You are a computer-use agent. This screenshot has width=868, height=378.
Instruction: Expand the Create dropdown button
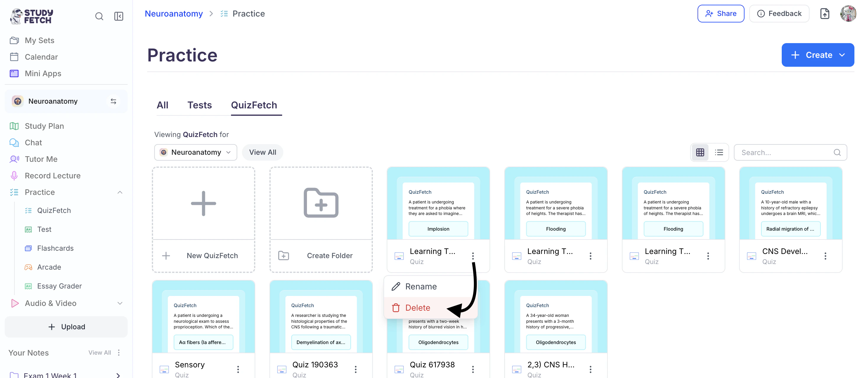tap(818, 55)
